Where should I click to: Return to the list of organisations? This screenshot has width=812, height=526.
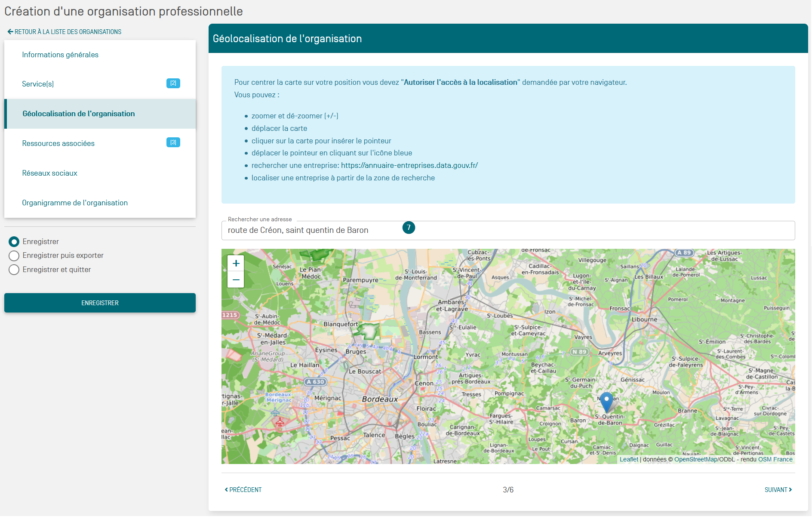point(65,32)
